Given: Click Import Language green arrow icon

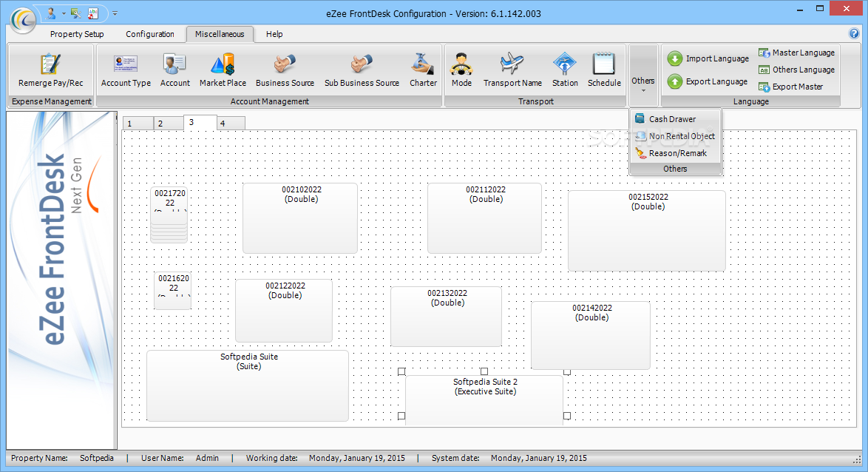Looking at the screenshot, I should pos(674,58).
